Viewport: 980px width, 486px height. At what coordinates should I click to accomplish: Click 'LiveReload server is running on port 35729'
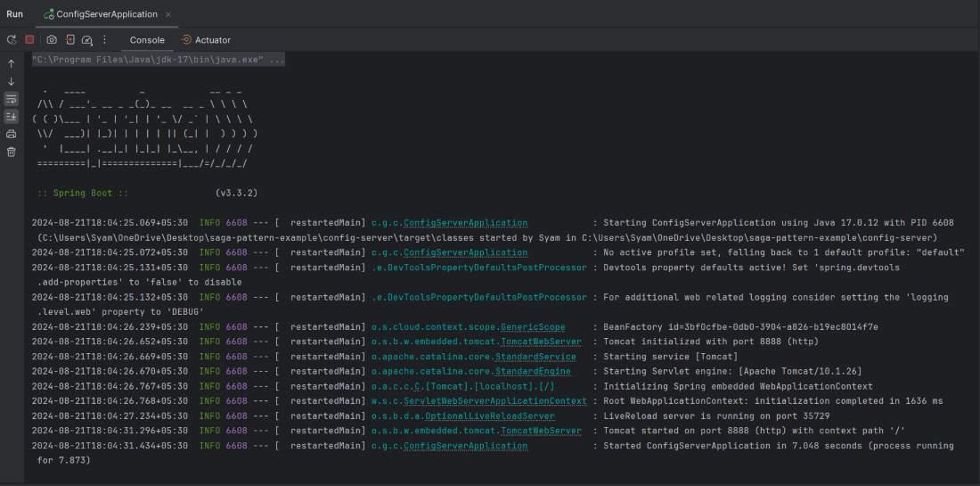click(716, 416)
